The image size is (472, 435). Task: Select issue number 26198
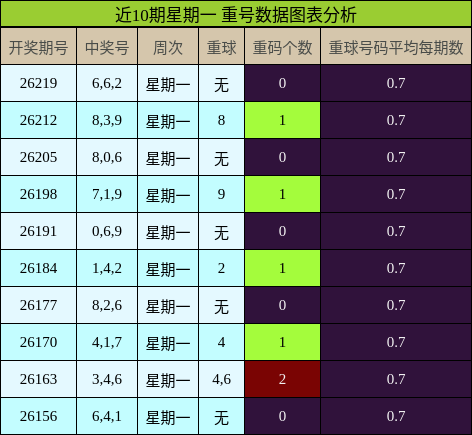pos(39,194)
